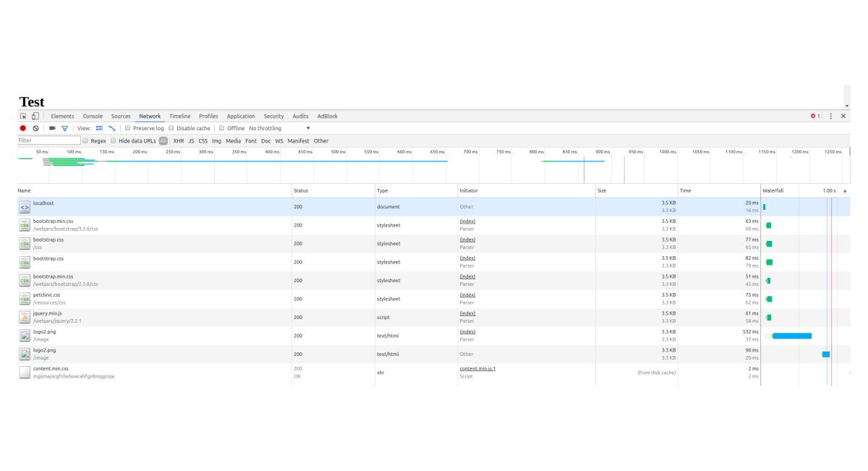Viewport: 868px width, 471px height.
Task: Toggle Hide data URLs checkbox
Action: pyautogui.click(x=113, y=141)
